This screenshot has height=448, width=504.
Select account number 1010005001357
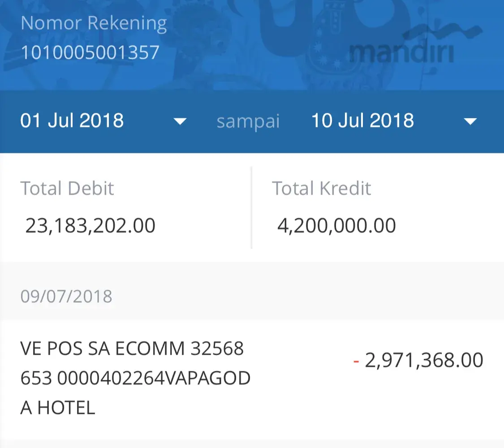tap(90, 53)
